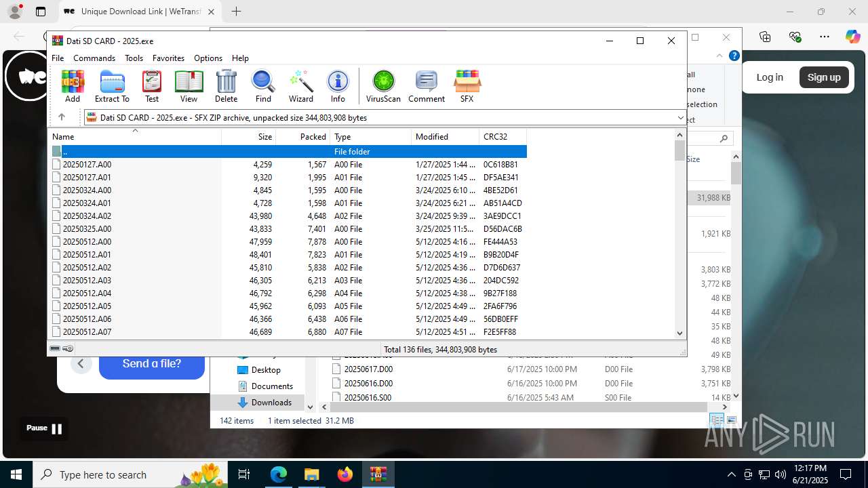868x488 pixels.
Task: Select the parent folder '..' row
Action: click(288, 152)
